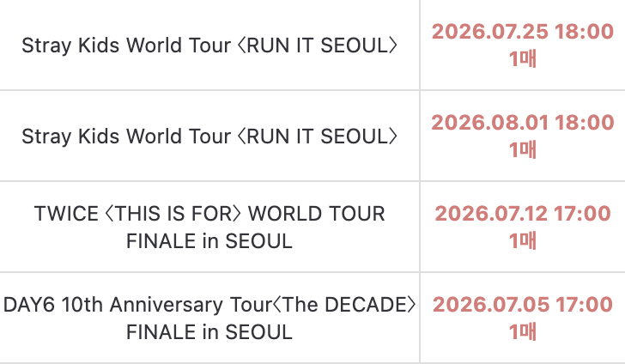625x364 pixels.
Task: Select the 2026.08.01 18:00 showtime
Action: click(x=523, y=123)
